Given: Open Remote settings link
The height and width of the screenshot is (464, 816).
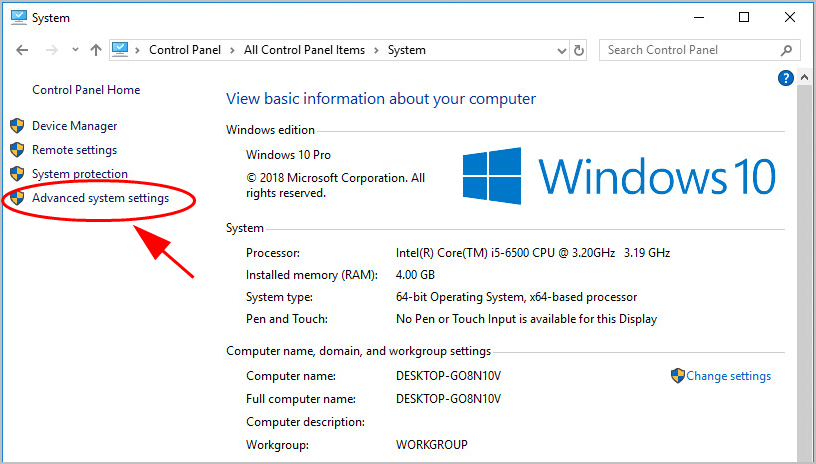Looking at the screenshot, I should 74,150.
